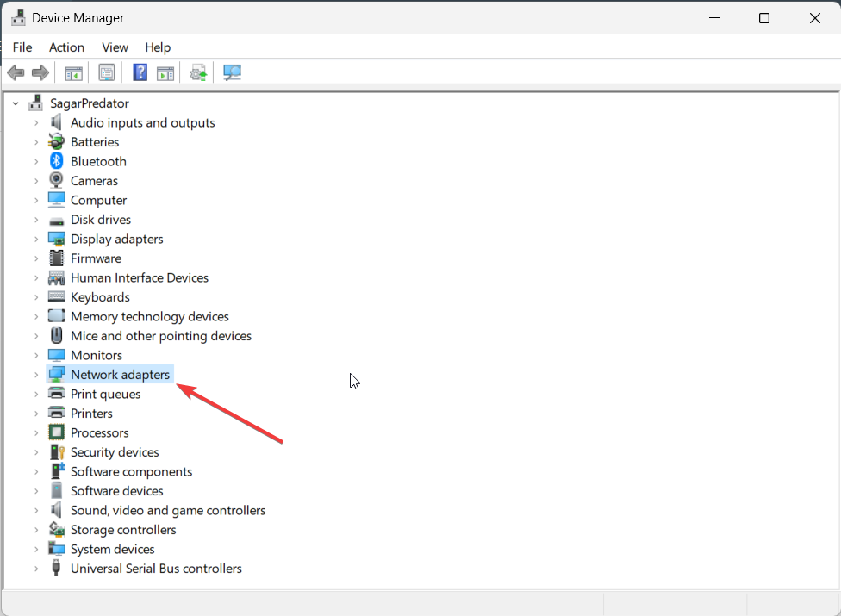Click the Printers category icon
This screenshot has height=616, width=841.
pyautogui.click(x=56, y=413)
